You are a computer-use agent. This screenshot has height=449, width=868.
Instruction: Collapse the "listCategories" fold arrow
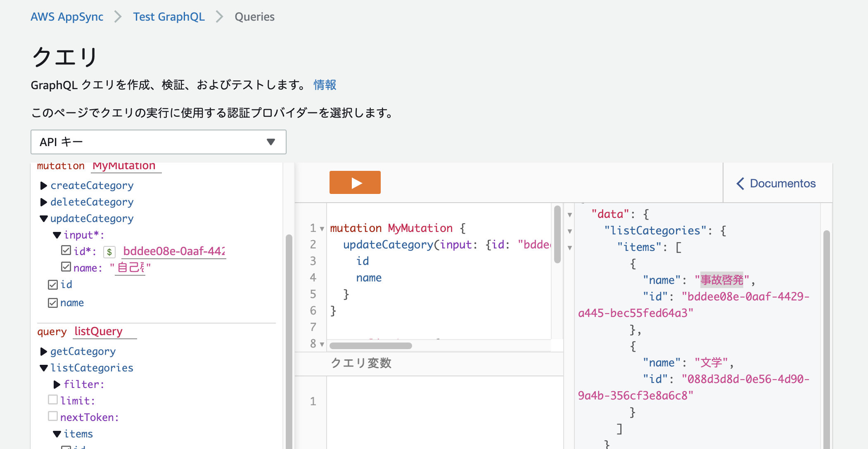(x=570, y=231)
